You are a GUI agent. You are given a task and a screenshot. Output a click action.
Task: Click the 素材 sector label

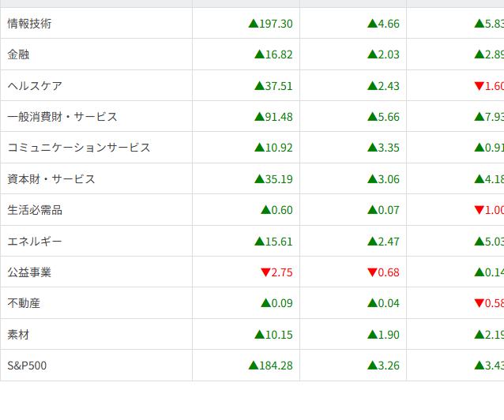click(x=19, y=335)
